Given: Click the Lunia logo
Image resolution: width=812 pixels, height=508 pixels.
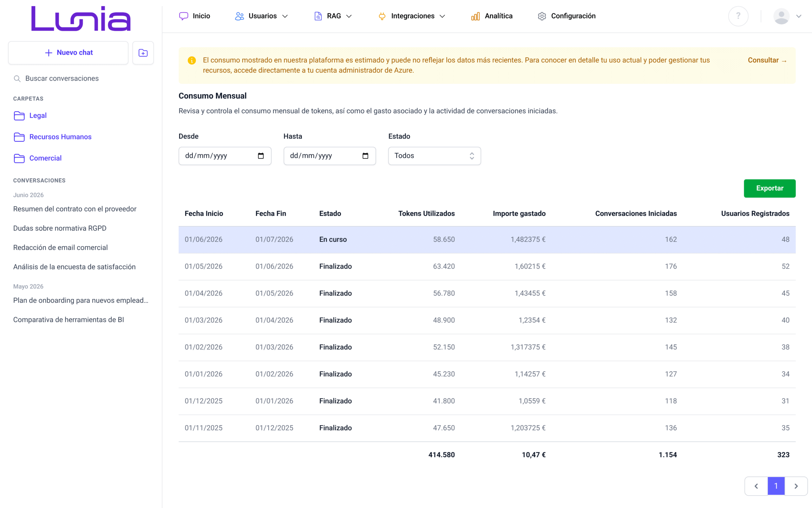Looking at the screenshot, I should 81,18.
